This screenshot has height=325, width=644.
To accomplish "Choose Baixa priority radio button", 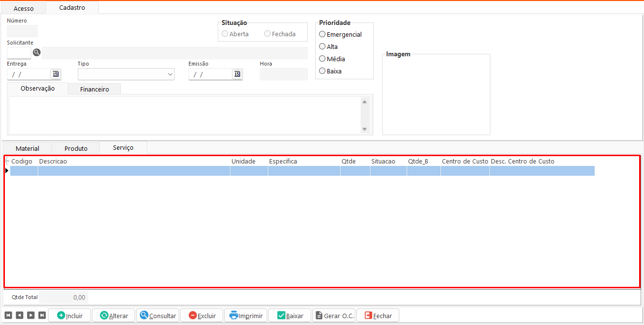I will (x=322, y=71).
